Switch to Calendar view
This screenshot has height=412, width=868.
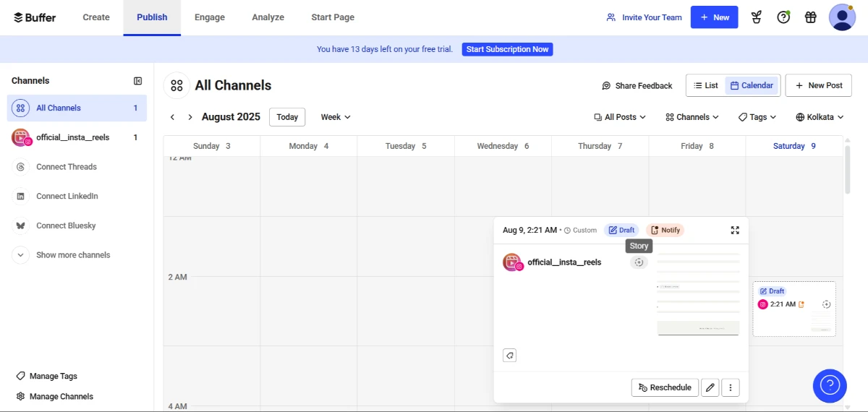(752, 85)
